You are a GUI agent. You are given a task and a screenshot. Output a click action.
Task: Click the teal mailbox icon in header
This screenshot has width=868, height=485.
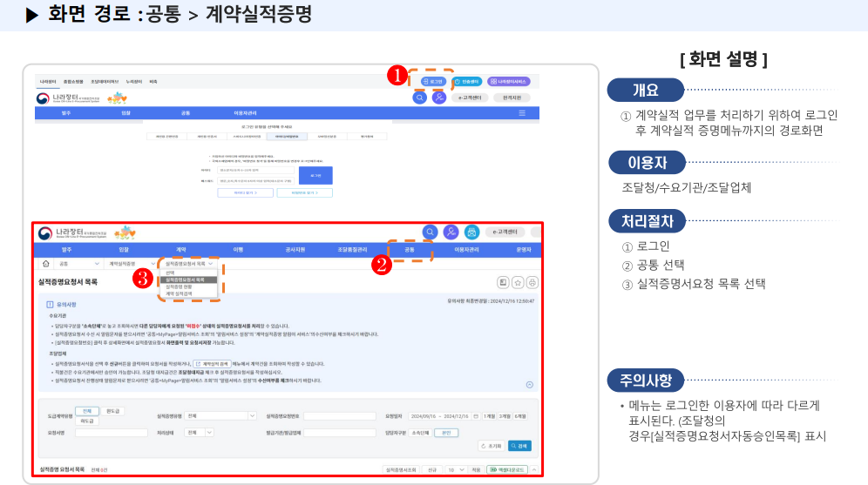(471, 232)
